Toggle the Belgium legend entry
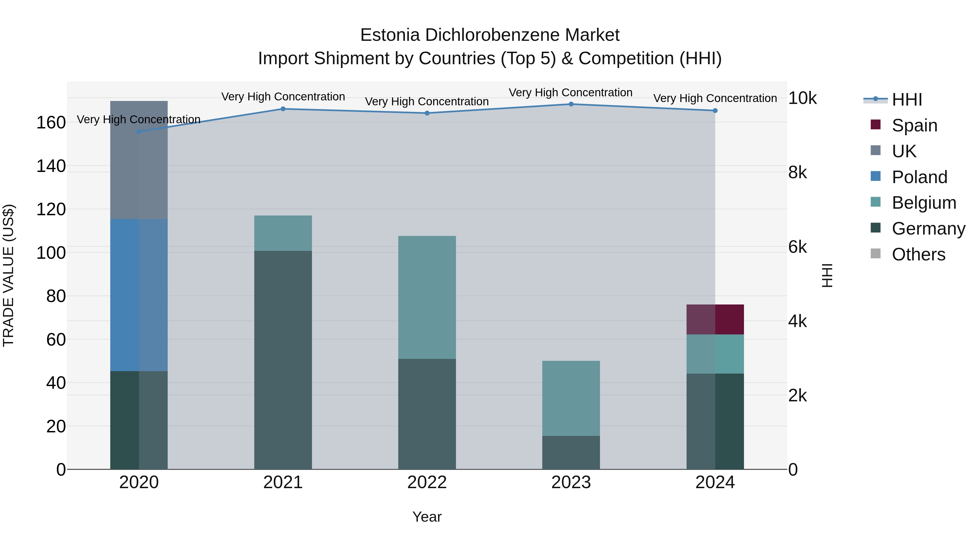Screen dimensions: 980x551 pos(913,203)
